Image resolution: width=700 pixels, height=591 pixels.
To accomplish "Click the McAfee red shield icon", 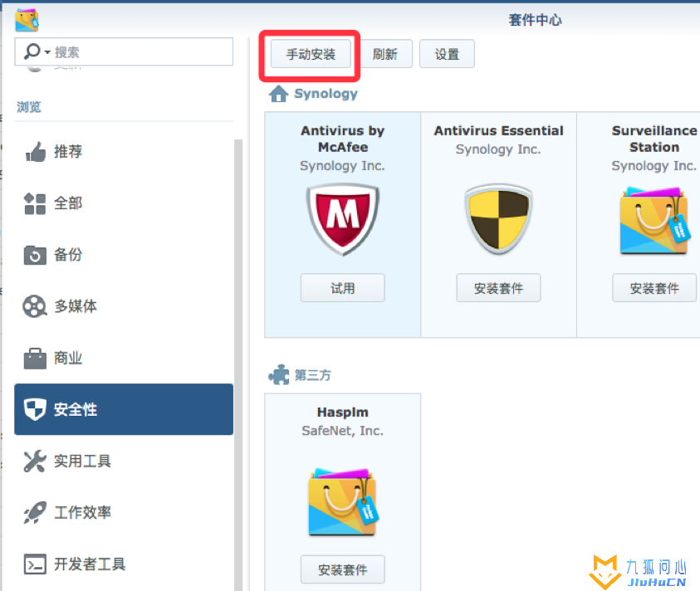I will 343,219.
